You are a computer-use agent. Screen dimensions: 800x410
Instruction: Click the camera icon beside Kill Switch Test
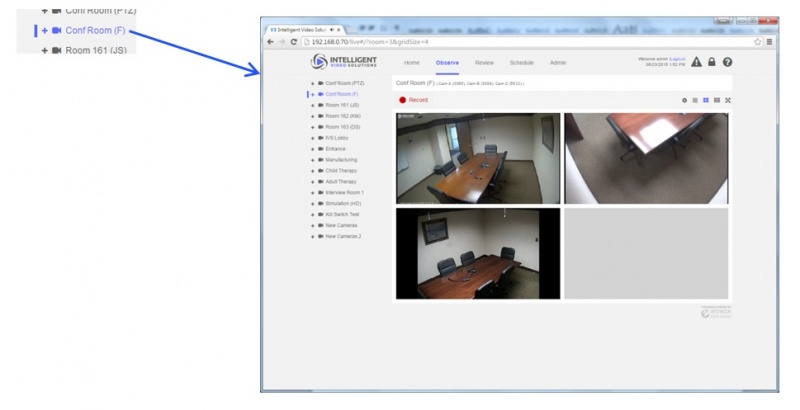(x=321, y=215)
